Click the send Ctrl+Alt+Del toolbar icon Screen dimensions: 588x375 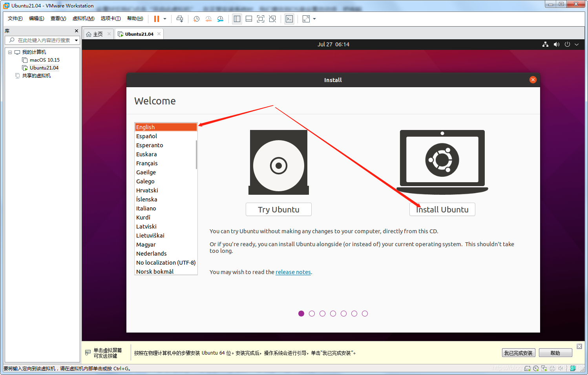click(x=180, y=19)
